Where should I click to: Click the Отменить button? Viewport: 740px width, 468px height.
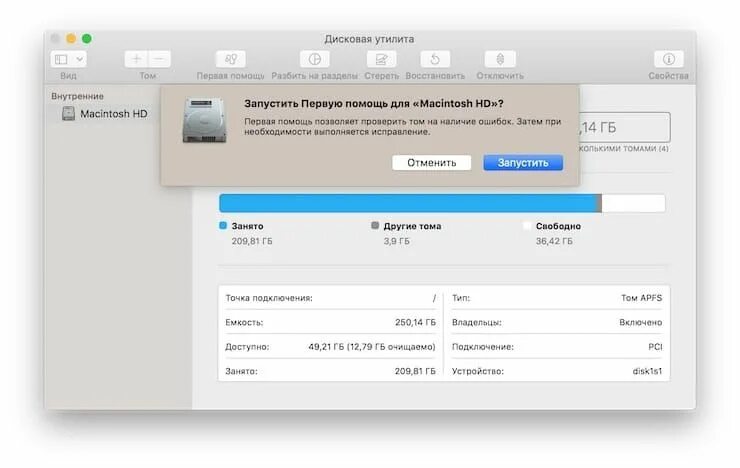pos(431,163)
